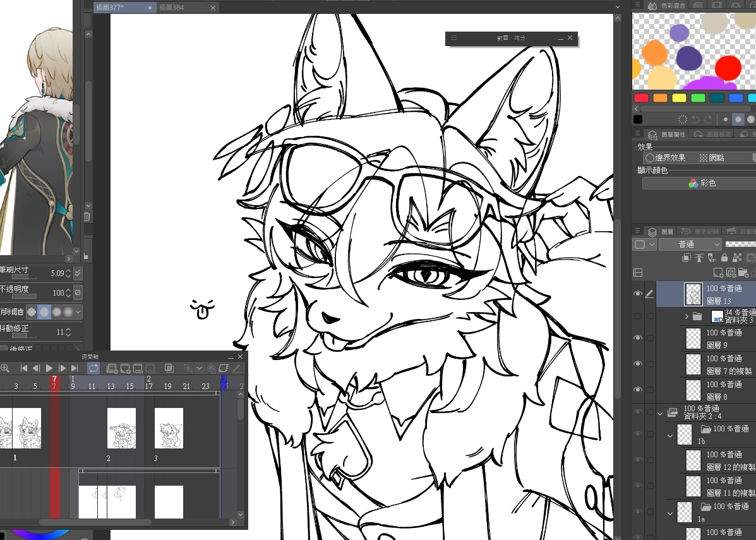Jump to the first timeline frame
The width and height of the screenshot is (756, 540).
24,368
